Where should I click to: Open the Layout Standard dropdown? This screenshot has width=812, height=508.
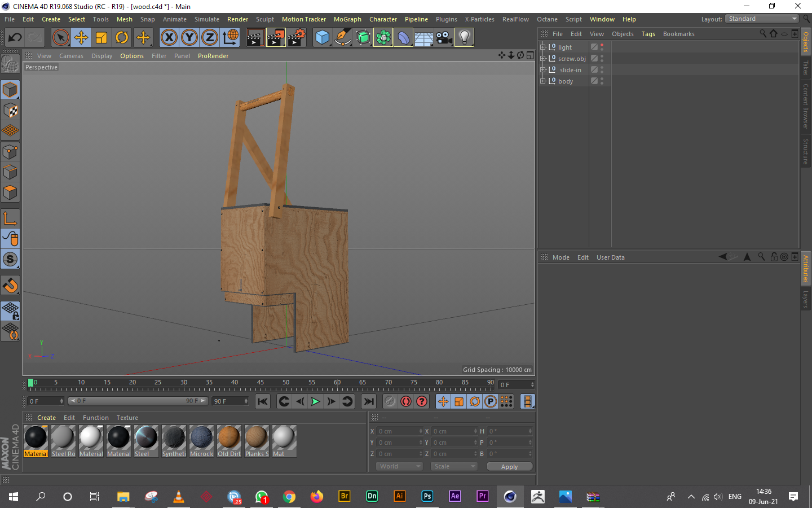coord(762,19)
